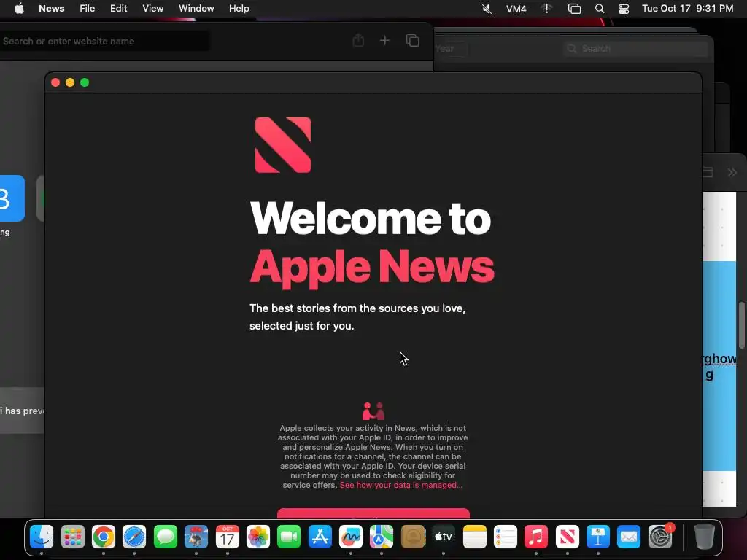
Task: Open the View menu
Action: coord(153,9)
